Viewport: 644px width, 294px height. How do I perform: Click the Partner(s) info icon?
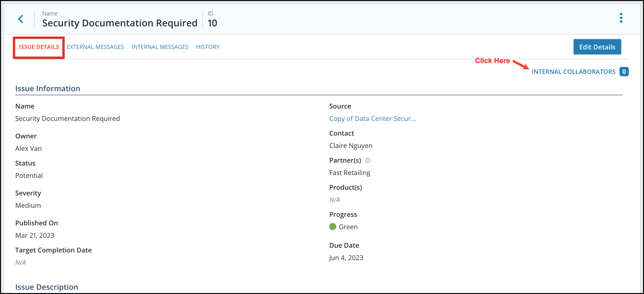[x=367, y=161]
